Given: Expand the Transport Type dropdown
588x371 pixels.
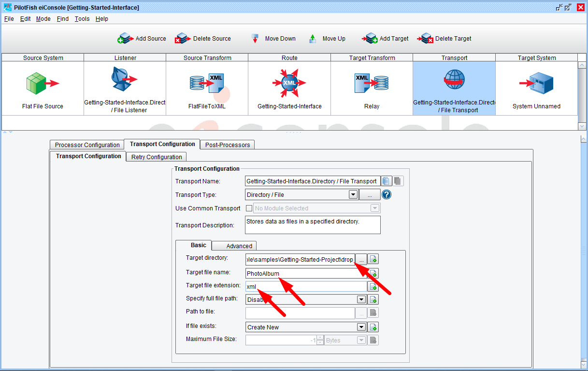Looking at the screenshot, I should 353,195.
